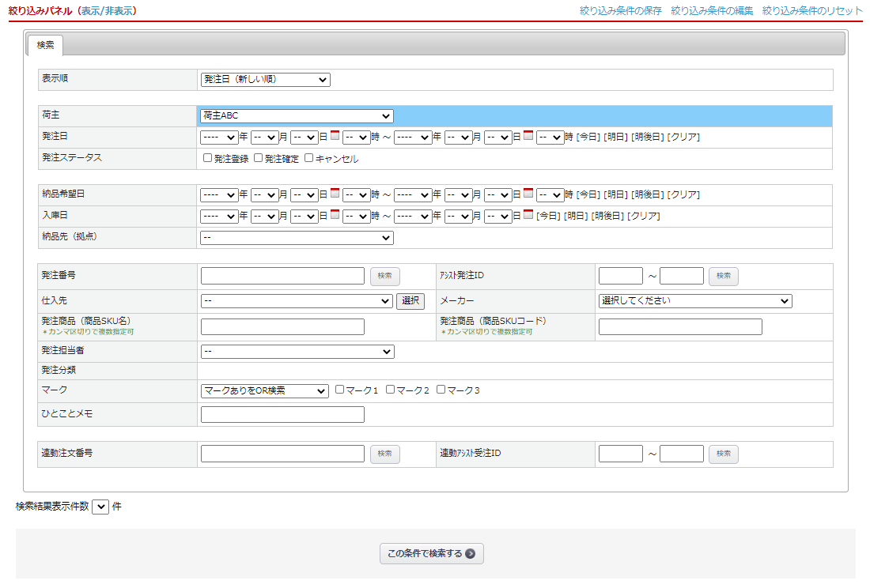Open the 発注担当者 dropdown
Screen dimensions: 870x588
pos(297,352)
